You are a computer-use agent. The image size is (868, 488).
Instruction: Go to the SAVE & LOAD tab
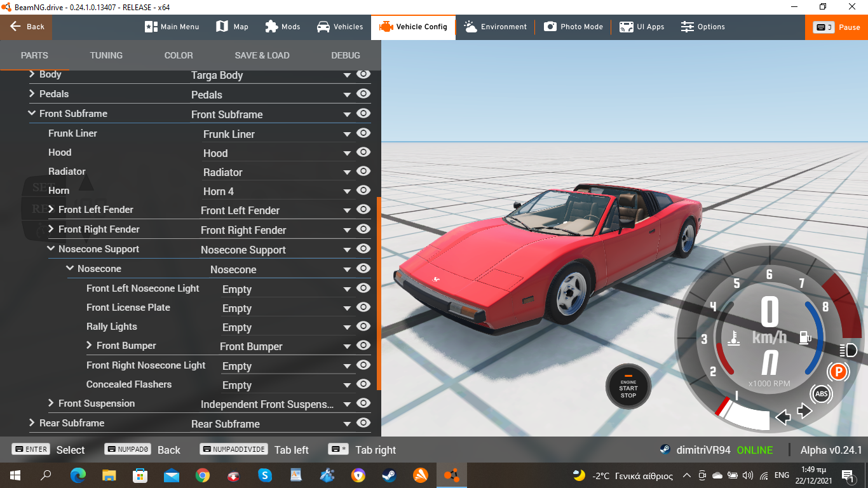[x=262, y=55]
